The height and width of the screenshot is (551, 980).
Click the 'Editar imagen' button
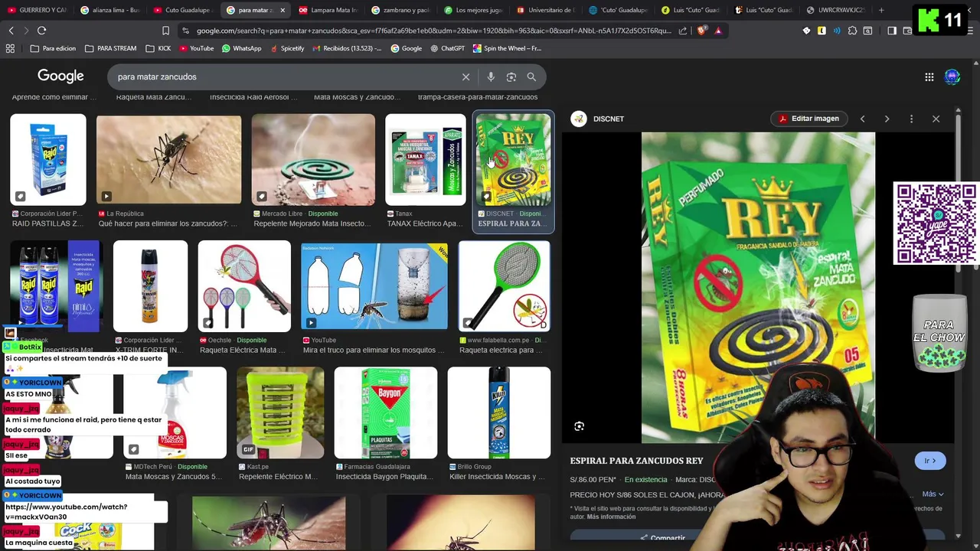808,119
